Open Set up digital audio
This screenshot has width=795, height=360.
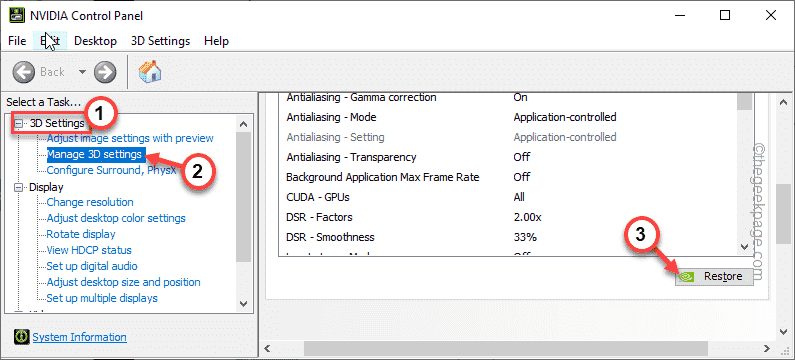(x=92, y=266)
